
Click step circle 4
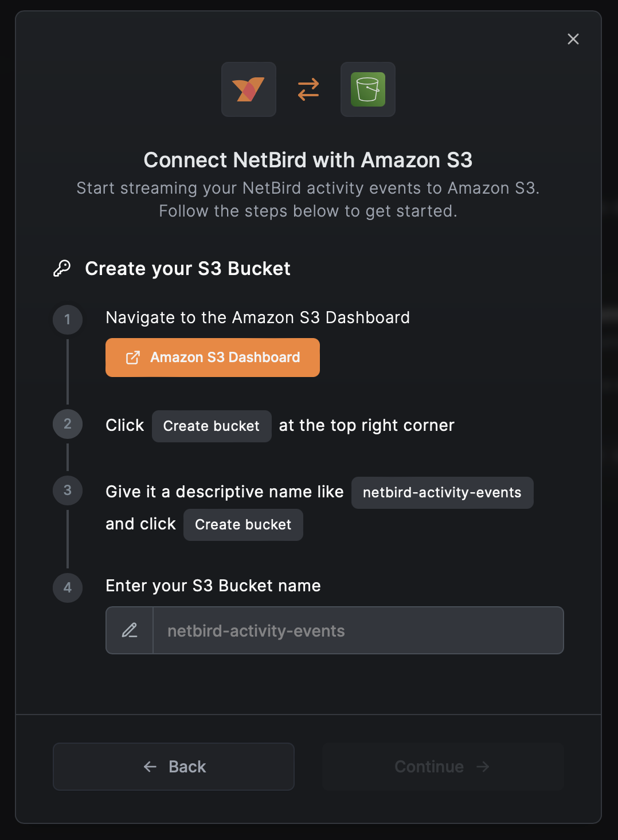click(67, 588)
